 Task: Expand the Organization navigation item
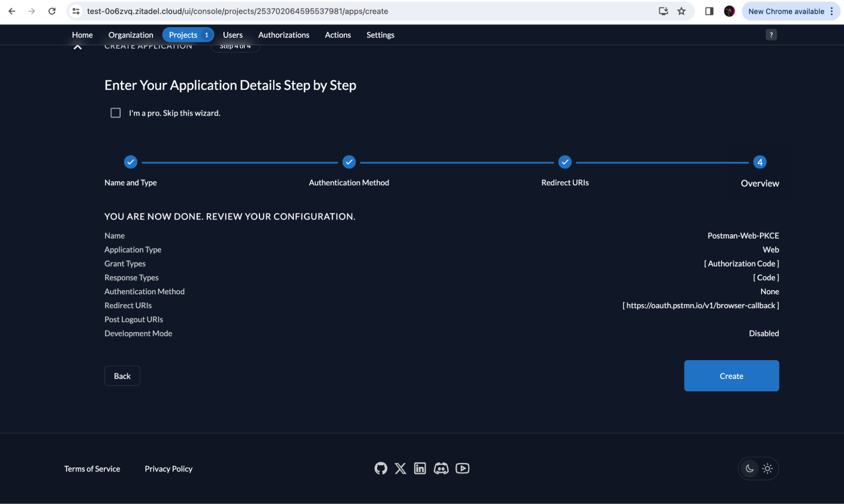coord(130,34)
